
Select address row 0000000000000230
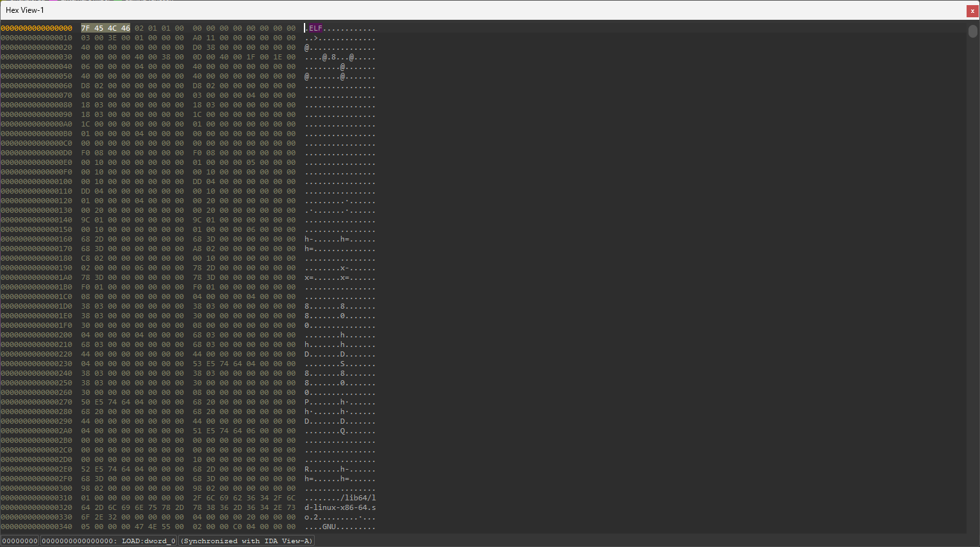(36, 364)
